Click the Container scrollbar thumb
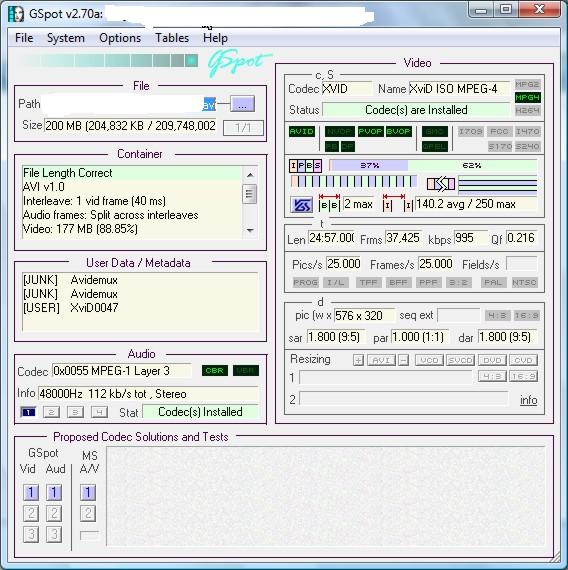568x570 pixels. pyautogui.click(x=250, y=194)
